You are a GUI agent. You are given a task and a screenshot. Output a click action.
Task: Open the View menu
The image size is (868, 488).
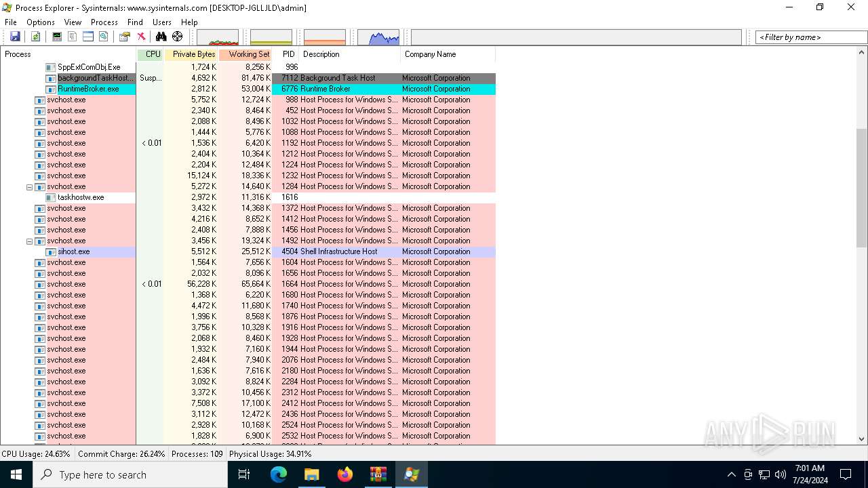coord(73,22)
